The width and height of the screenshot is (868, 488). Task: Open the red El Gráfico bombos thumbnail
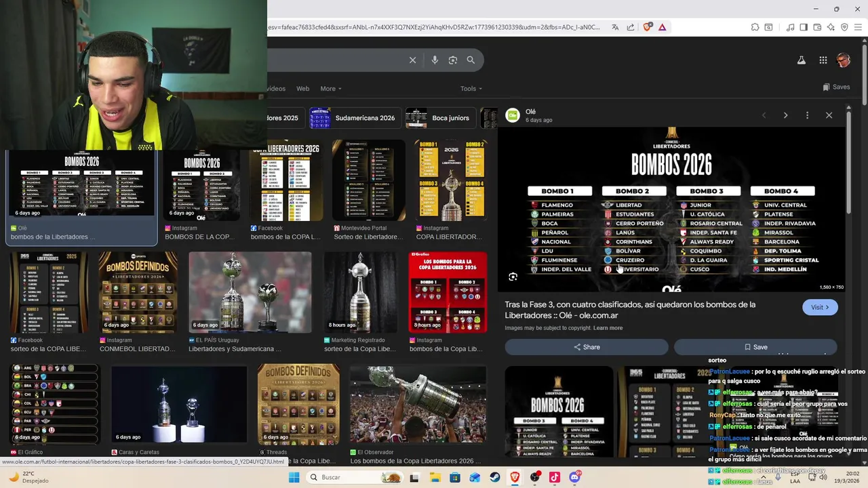[448, 292]
